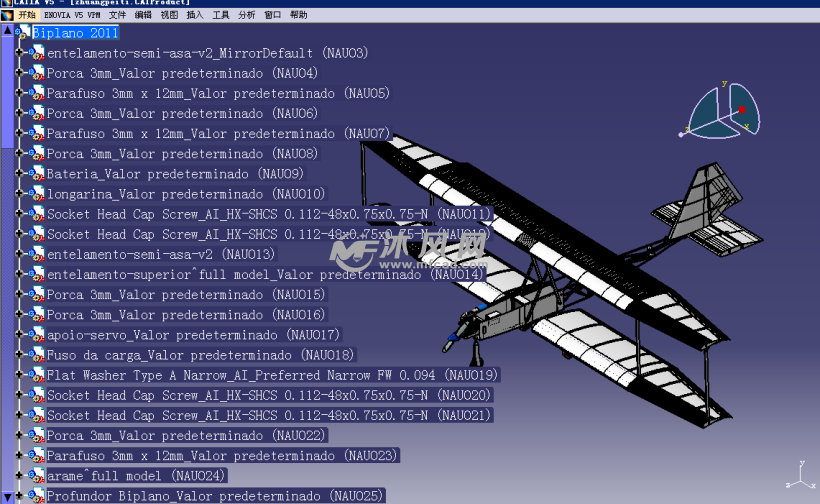Click the Flat Washer Type A part icon
Screen dimensions: 820x504
37,375
